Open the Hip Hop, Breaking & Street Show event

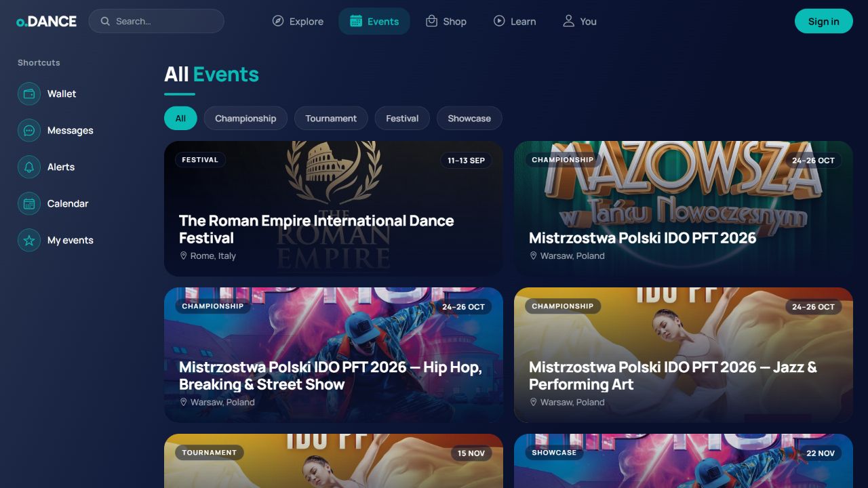pos(334,354)
